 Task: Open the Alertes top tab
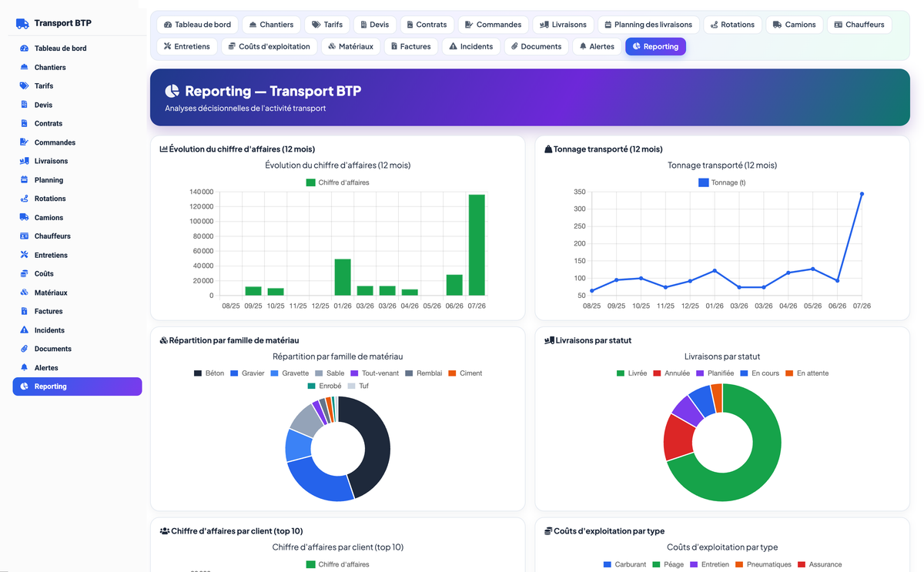point(597,46)
